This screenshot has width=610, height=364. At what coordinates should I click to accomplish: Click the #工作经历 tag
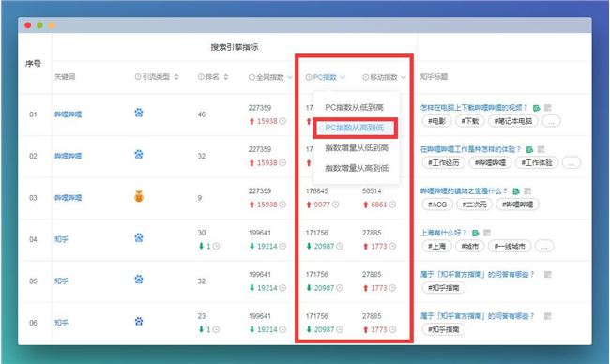point(444,163)
